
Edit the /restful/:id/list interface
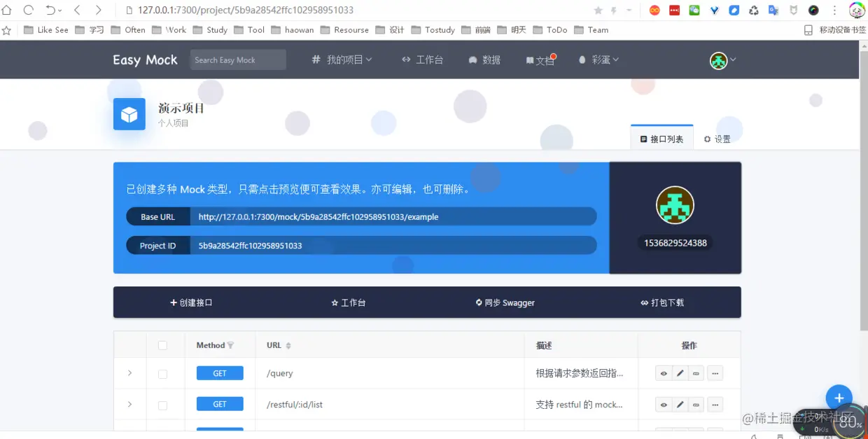pyautogui.click(x=680, y=404)
